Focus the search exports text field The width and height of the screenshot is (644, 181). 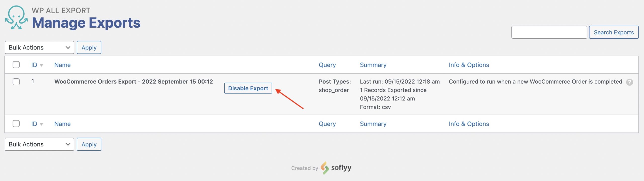point(549,32)
